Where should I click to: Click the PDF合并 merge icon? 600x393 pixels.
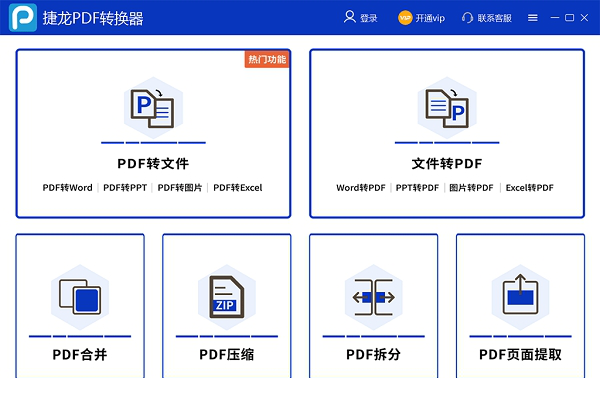pos(80,297)
